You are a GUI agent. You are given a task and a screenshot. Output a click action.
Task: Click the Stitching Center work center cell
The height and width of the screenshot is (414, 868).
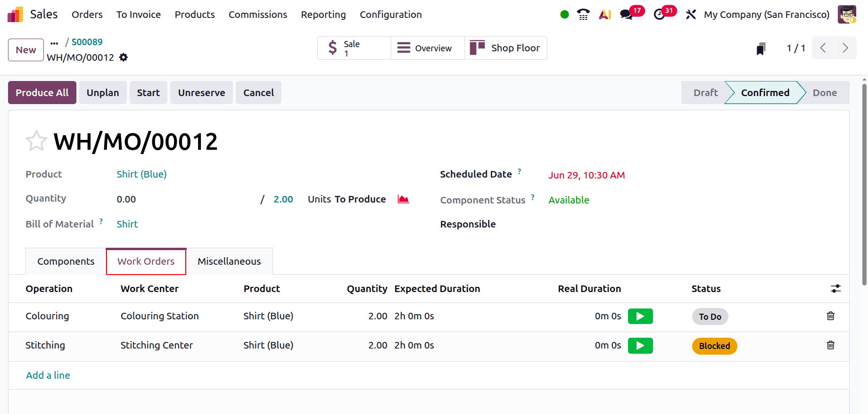[x=157, y=345]
